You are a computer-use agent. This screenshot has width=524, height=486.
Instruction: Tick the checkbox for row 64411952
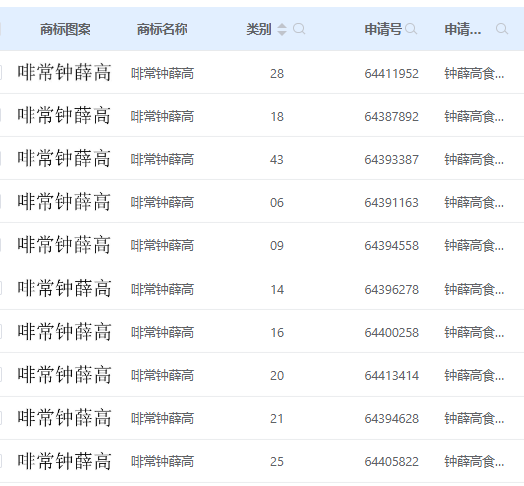[0, 73]
